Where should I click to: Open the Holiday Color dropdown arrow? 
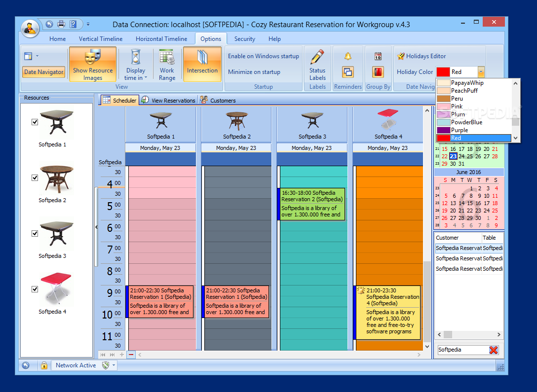pyautogui.click(x=481, y=72)
